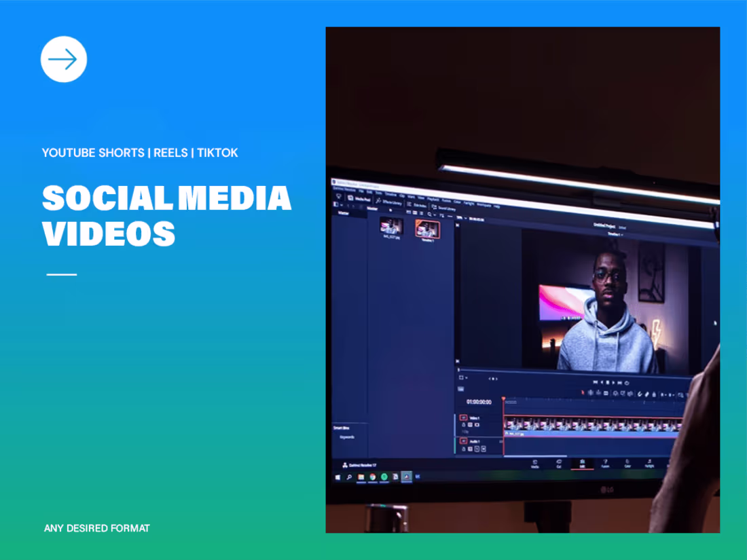747x560 pixels.
Task: Launch Chrome from the Windows taskbar
Action: pyautogui.click(x=373, y=477)
